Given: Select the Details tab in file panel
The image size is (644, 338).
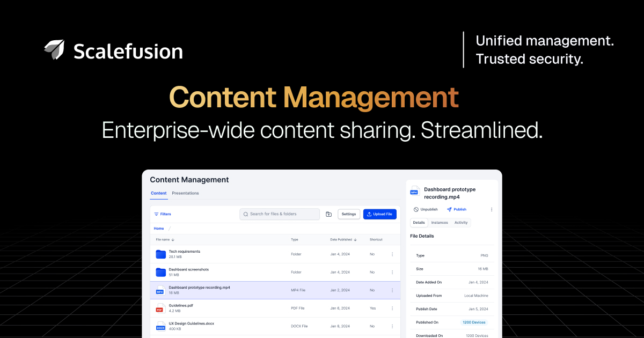Looking at the screenshot, I should tap(419, 223).
